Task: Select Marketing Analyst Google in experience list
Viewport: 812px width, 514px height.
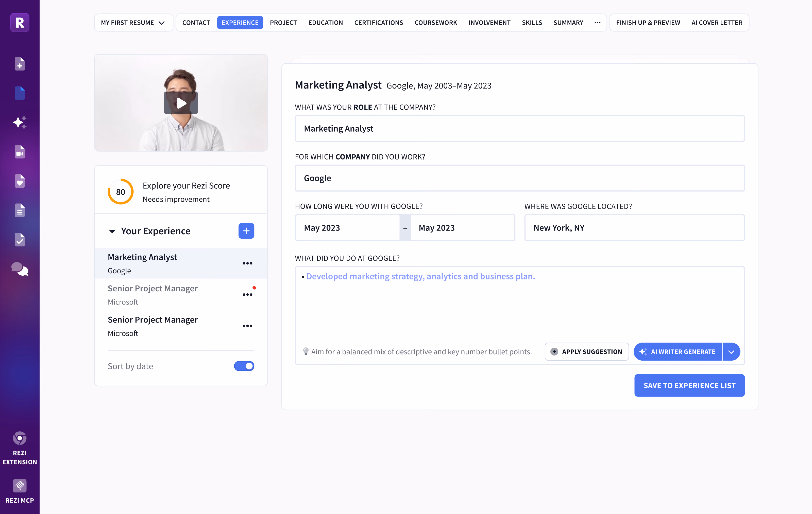Action: pos(181,263)
